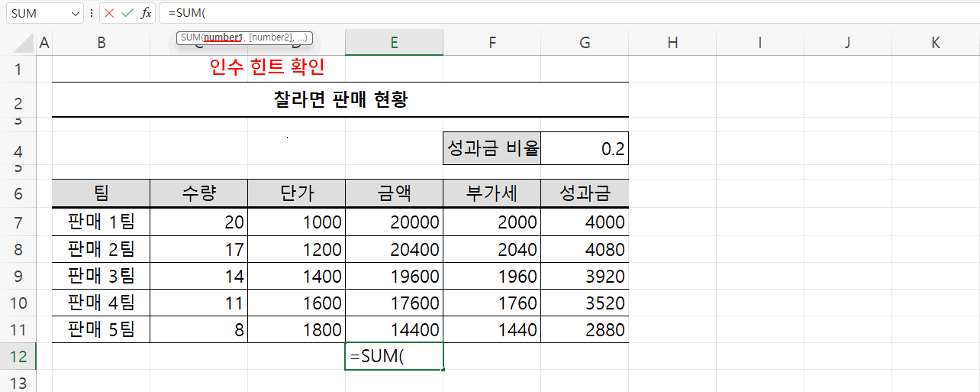Select row 7 header
Image resolution: width=980 pixels, height=392 pixels.
pos(18,222)
